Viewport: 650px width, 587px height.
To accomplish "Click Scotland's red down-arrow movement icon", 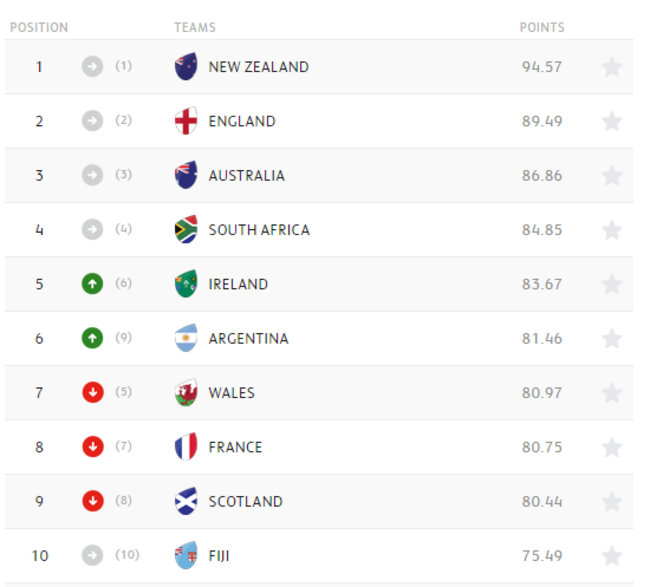I will click(x=93, y=501).
